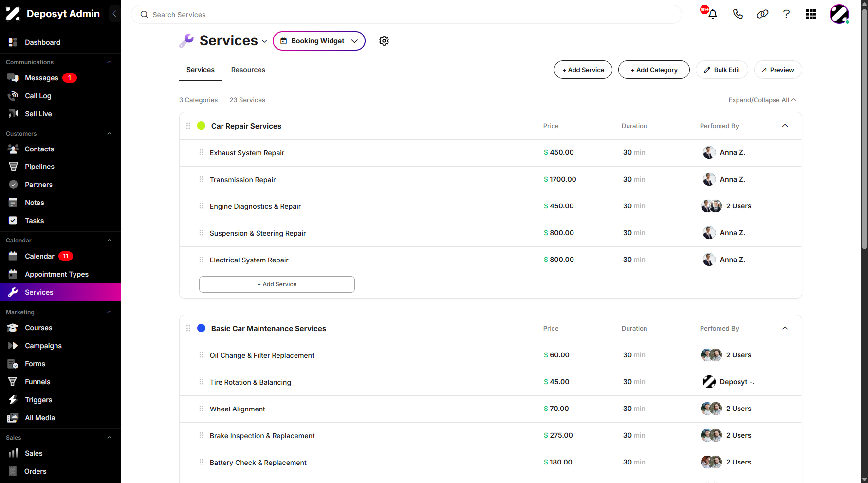
Task: Select Services in the sidebar
Action: click(60, 292)
